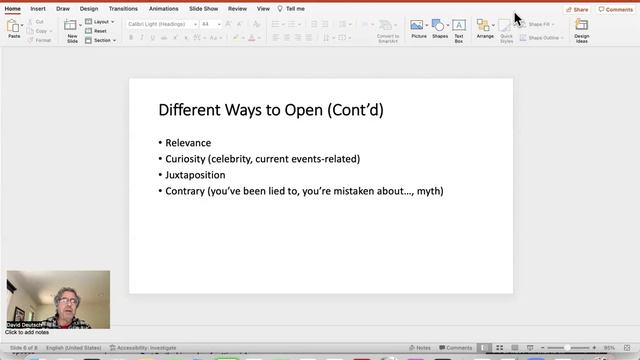Insert a Text Box
The height and width of the screenshot is (360, 640).
459,31
